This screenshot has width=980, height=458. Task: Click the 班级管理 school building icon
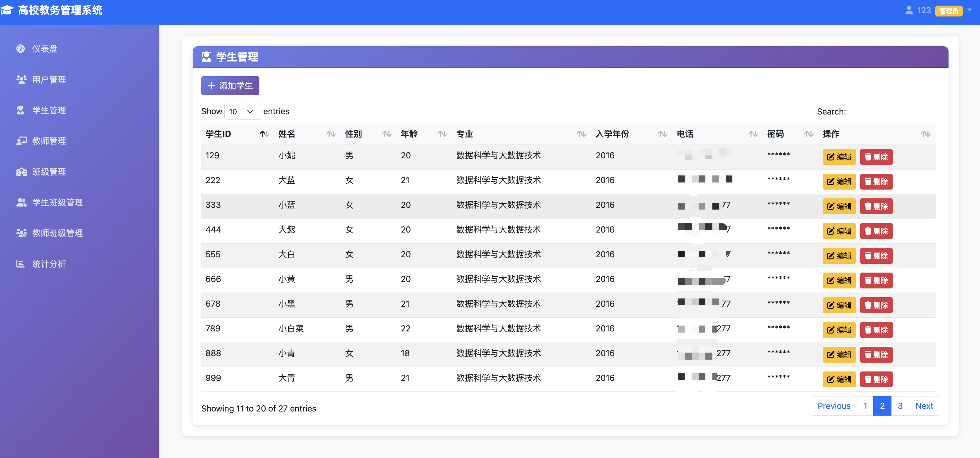coord(21,172)
